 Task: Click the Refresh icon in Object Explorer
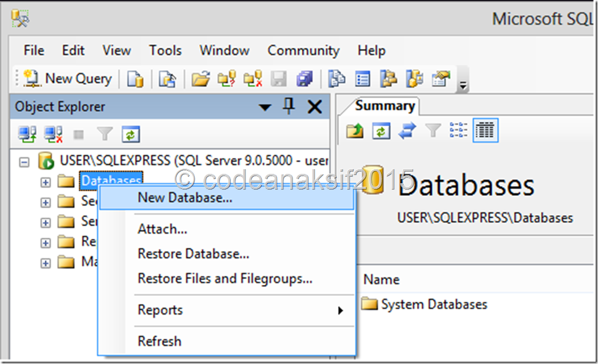131,134
